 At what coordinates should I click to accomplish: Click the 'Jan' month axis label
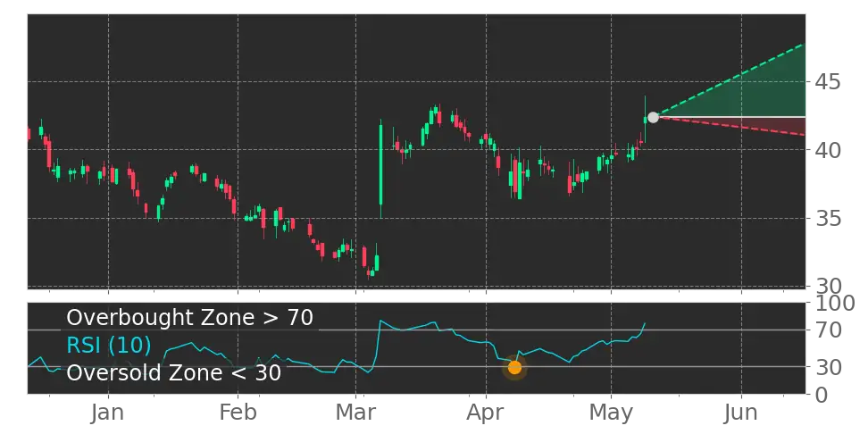click(109, 413)
